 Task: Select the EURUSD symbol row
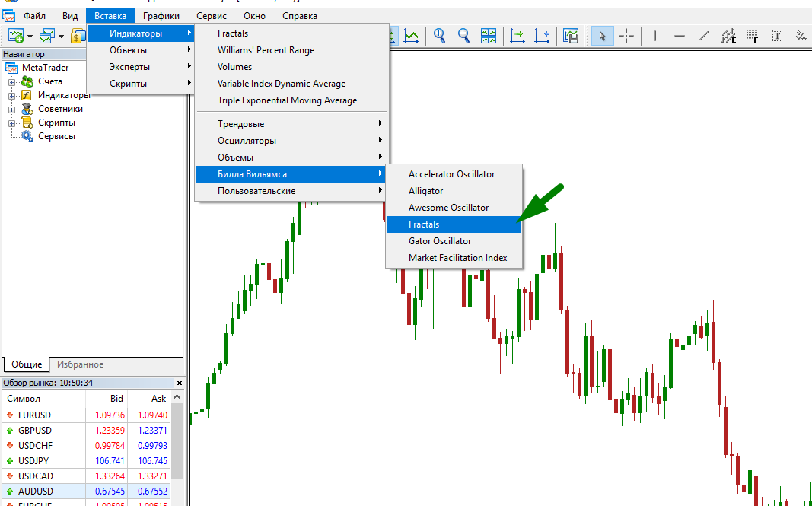pyautogui.click(x=34, y=415)
